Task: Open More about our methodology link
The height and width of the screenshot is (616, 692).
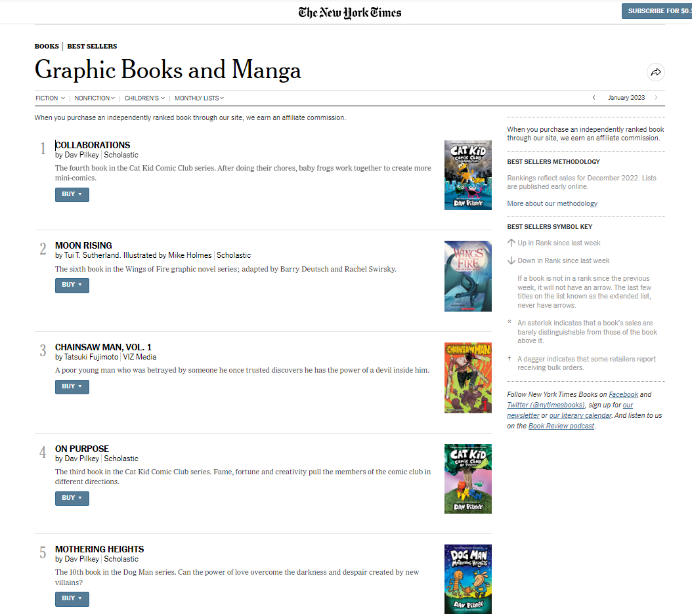Action: 552,203
